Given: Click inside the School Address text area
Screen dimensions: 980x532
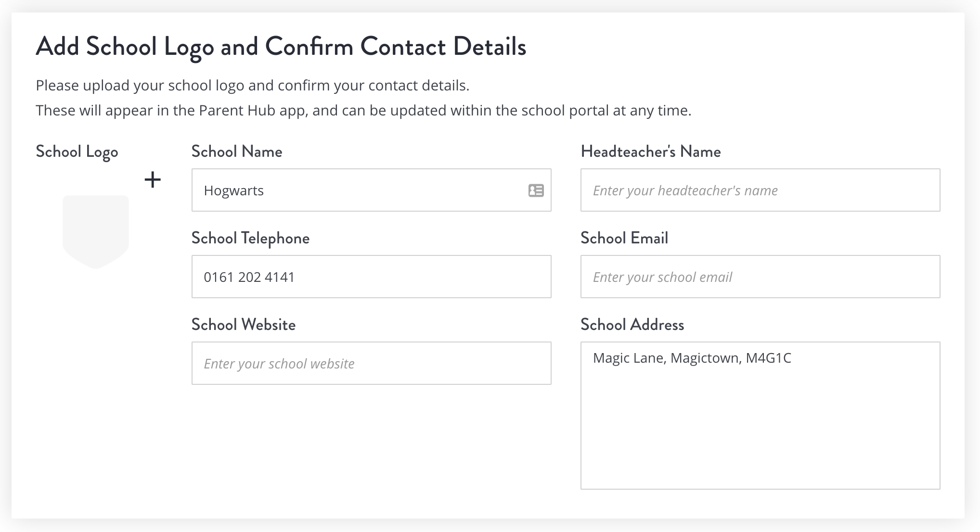Looking at the screenshot, I should pyautogui.click(x=760, y=416).
